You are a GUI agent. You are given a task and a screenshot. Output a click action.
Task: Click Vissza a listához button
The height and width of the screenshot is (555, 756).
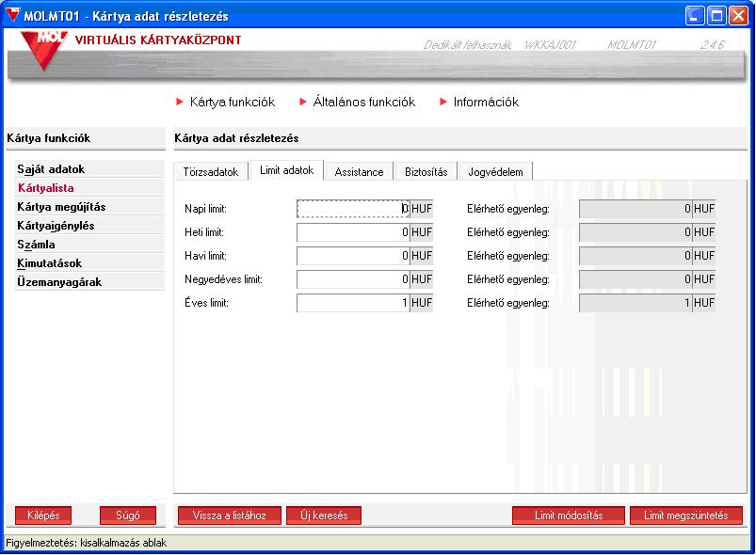[x=230, y=515]
